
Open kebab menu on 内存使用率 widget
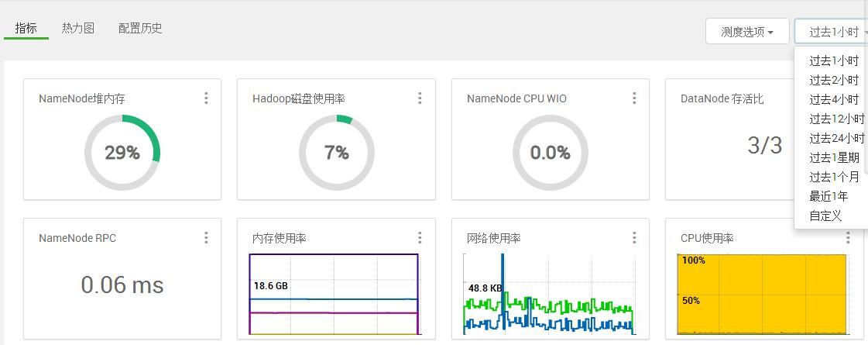(x=420, y=238)
